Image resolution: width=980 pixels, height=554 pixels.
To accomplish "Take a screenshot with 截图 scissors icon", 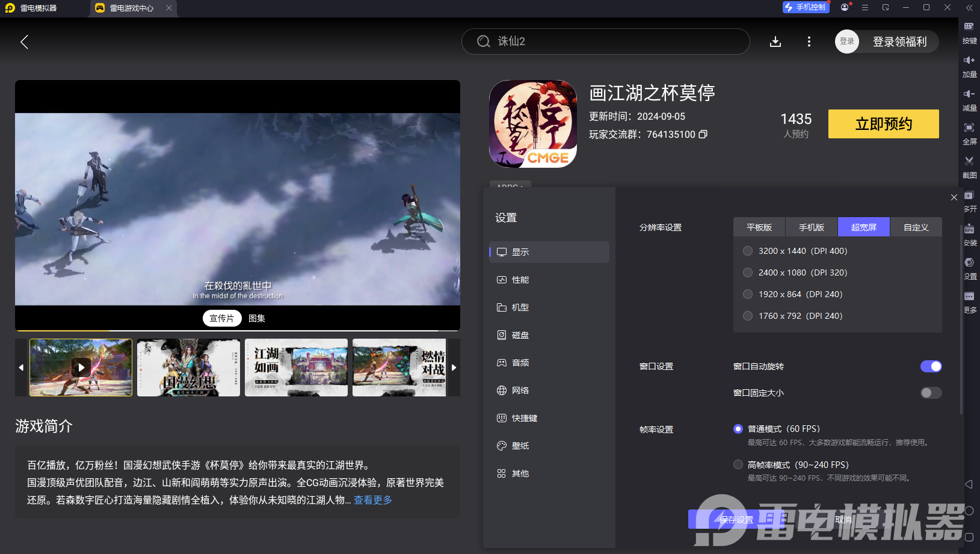I will [969, 167].
